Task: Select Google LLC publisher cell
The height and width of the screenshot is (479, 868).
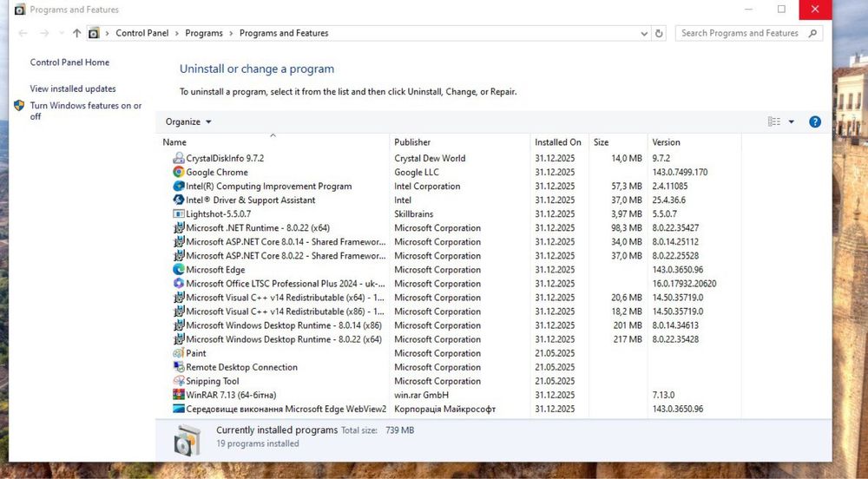Action: pyautogui.click(x=417, y=172)
